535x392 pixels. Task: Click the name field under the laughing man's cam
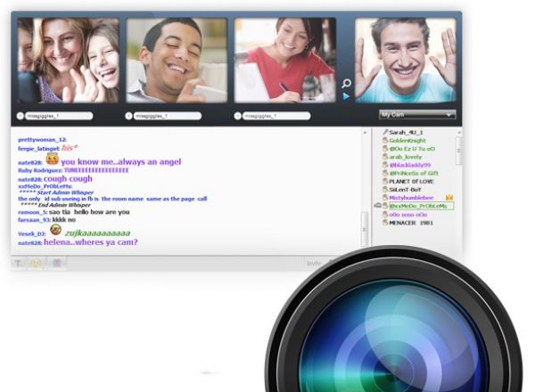[x=168, y=116]
